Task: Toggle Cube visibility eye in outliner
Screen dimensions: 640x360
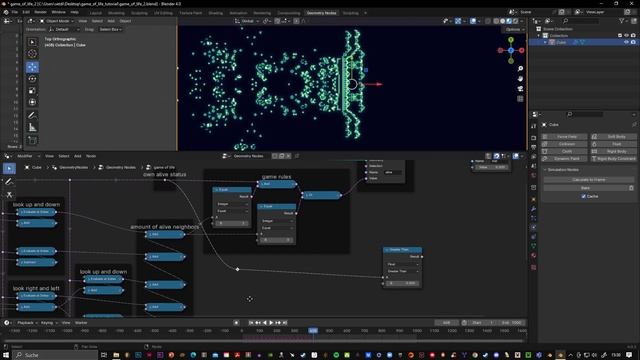Action: (627, 42)
